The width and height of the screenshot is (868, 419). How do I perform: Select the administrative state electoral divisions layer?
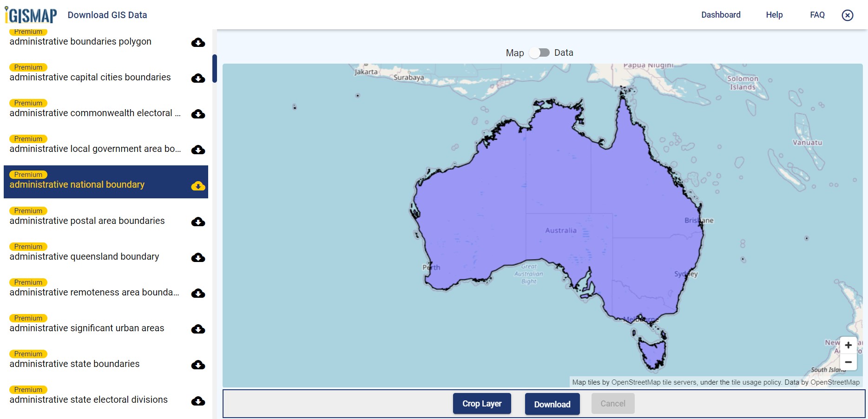88,399
